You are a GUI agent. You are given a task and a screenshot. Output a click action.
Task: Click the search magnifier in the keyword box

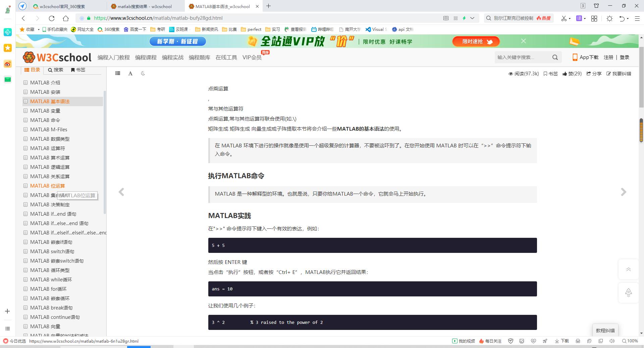[x=555, y=57]
